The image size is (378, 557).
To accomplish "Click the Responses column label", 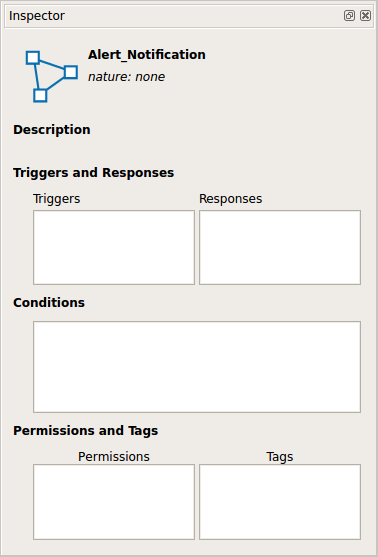I will pyautogui.click(x=231, y=199).
